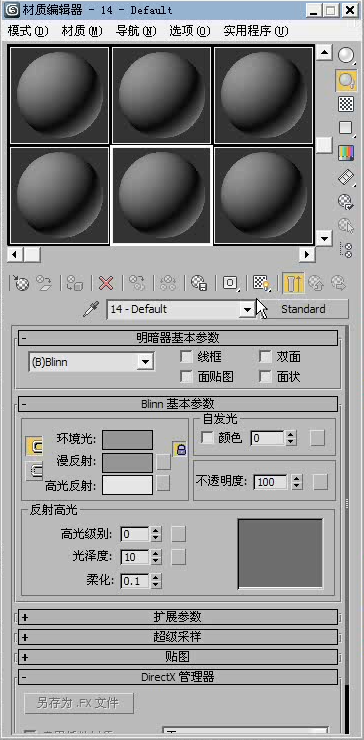Expand the 贴图 maps rollout

(178, 657)
